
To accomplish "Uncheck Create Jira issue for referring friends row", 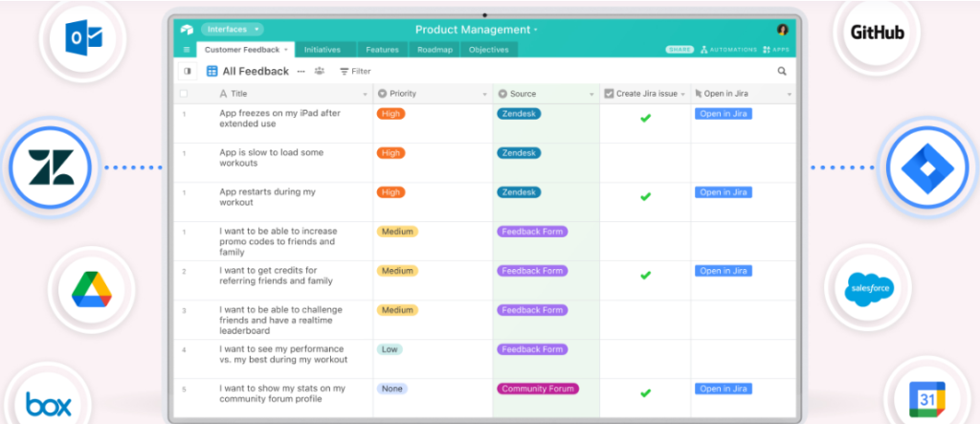I will coord(646,275).
